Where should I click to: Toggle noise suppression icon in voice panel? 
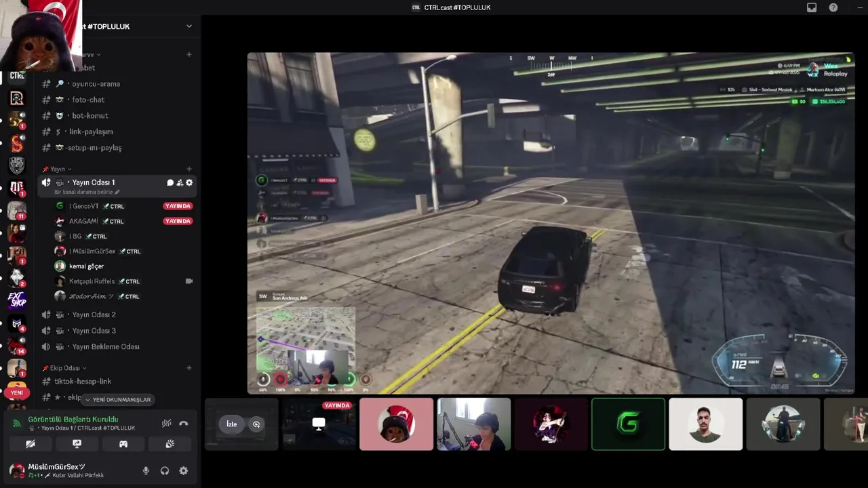tap(166, 424)
